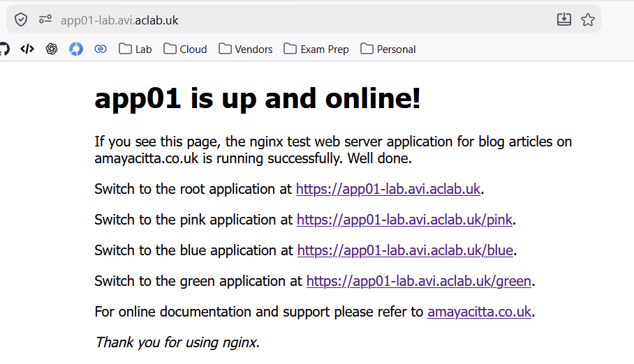Viewport: 634px width, 364px height.
Task: Open the site permissions icon in address bar
Action: click(45, 20)
